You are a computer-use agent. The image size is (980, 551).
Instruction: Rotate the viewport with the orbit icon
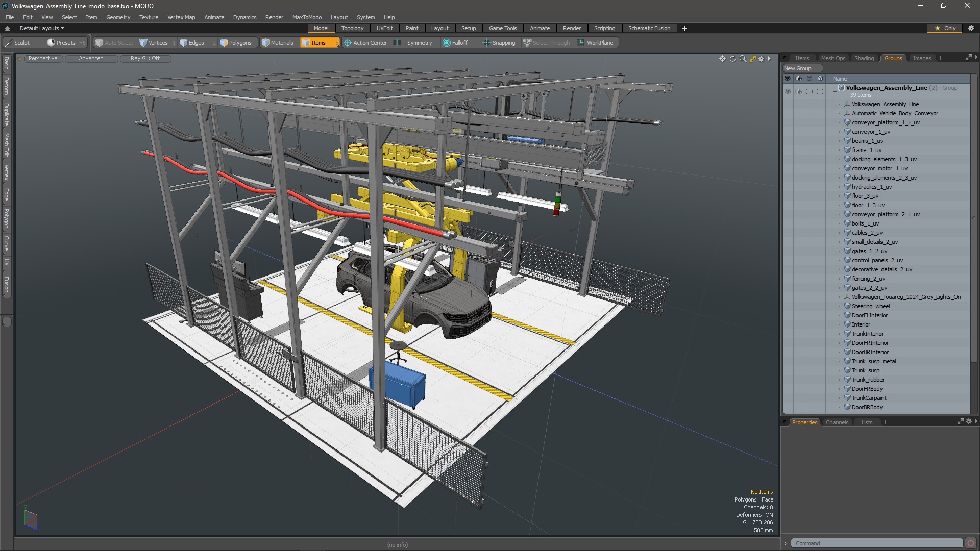tap(732, 59)
